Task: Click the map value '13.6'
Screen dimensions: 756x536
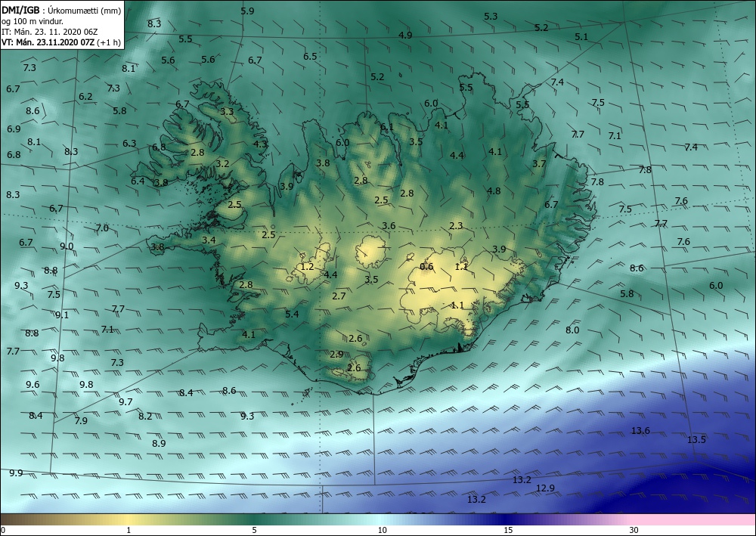Action: 640,430
